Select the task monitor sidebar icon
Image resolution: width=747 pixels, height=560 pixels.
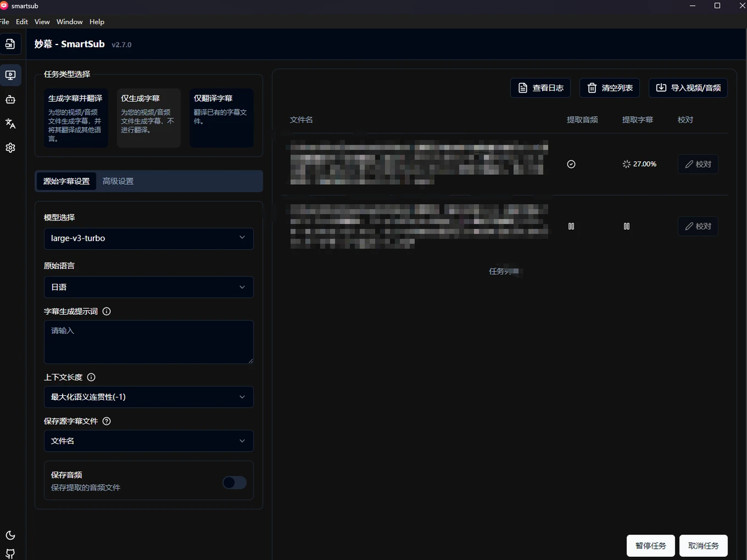coord(10,75)
